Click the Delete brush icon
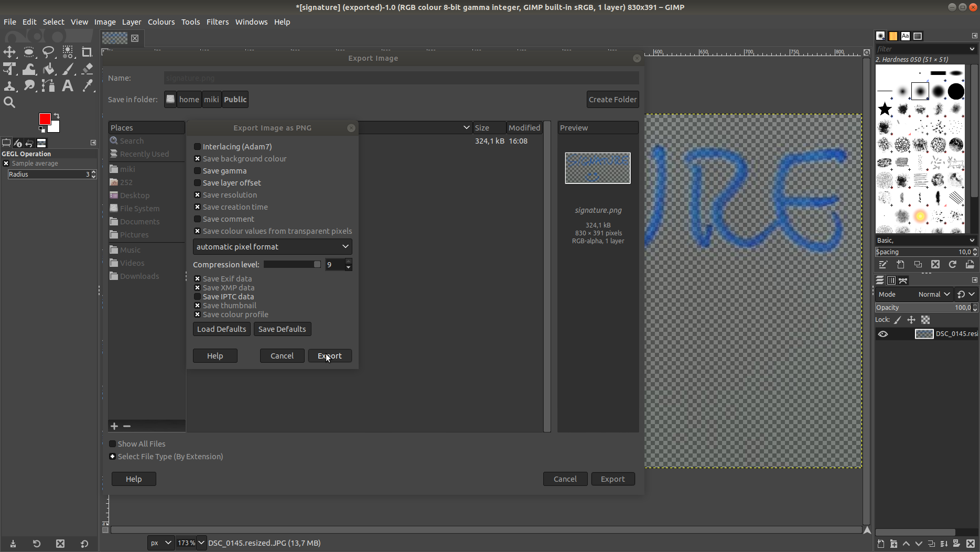 [x=935, y=265]
